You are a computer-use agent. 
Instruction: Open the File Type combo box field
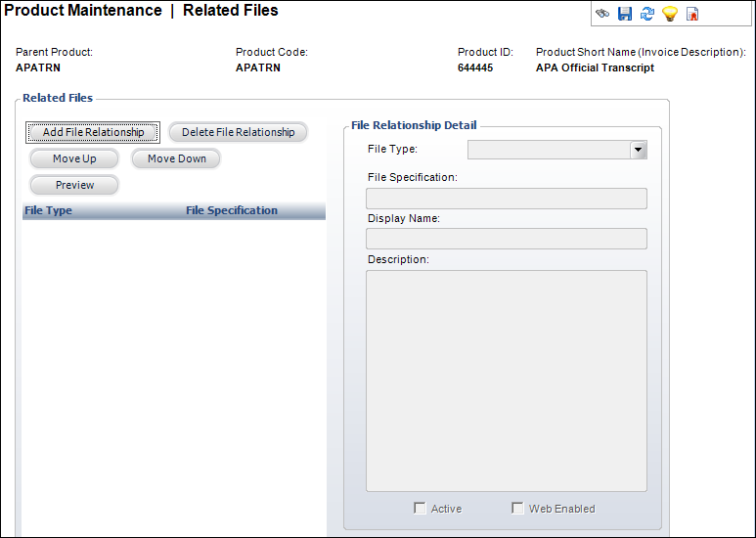click(556, 150)
